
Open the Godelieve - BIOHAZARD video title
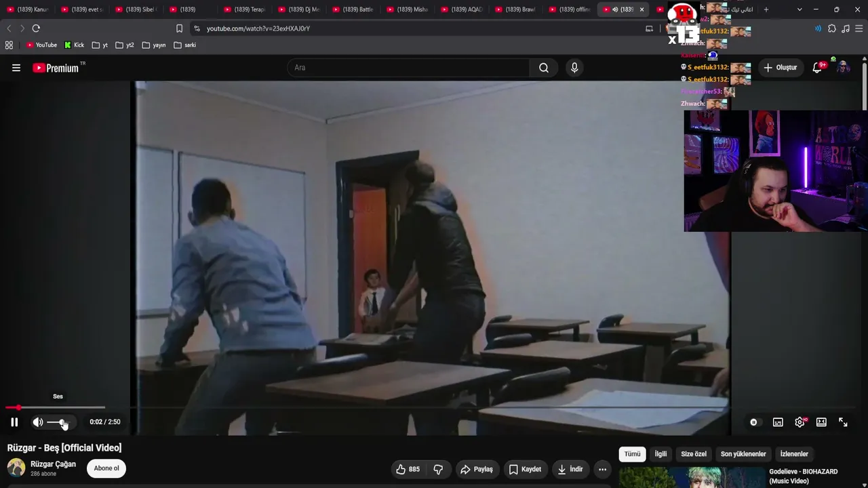click(x=804, y=476)
